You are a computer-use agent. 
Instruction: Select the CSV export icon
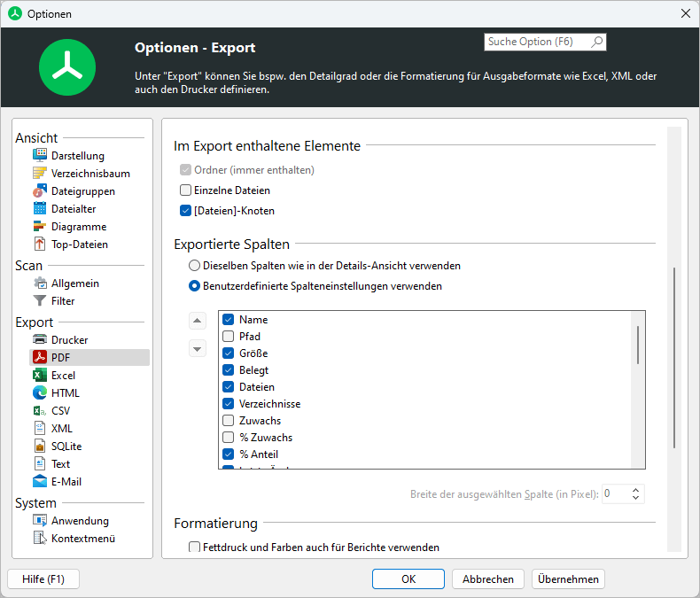(x=40, y=410)
